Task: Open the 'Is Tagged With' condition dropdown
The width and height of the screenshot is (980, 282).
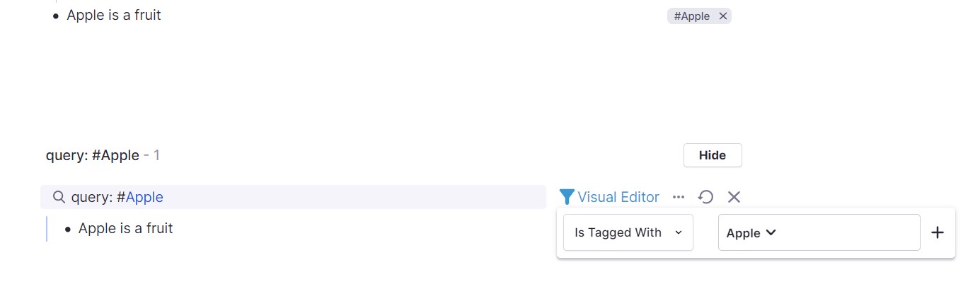Action: (x=628, y=232)
